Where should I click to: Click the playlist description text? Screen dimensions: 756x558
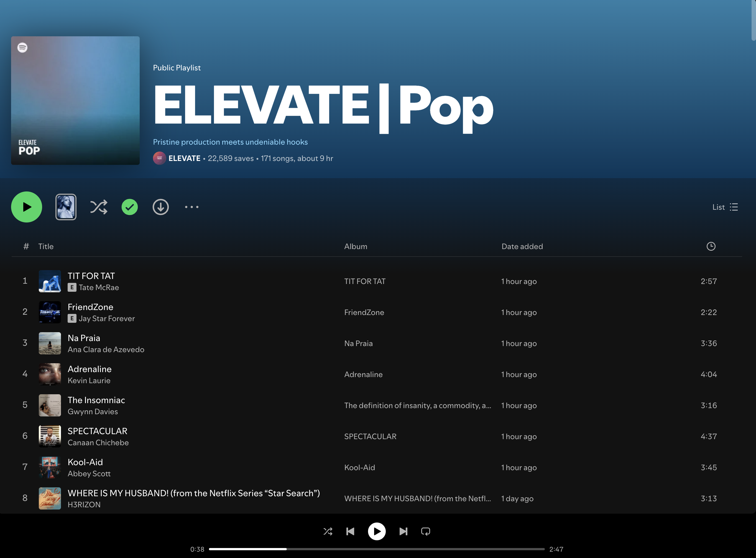tap(230, 142)
